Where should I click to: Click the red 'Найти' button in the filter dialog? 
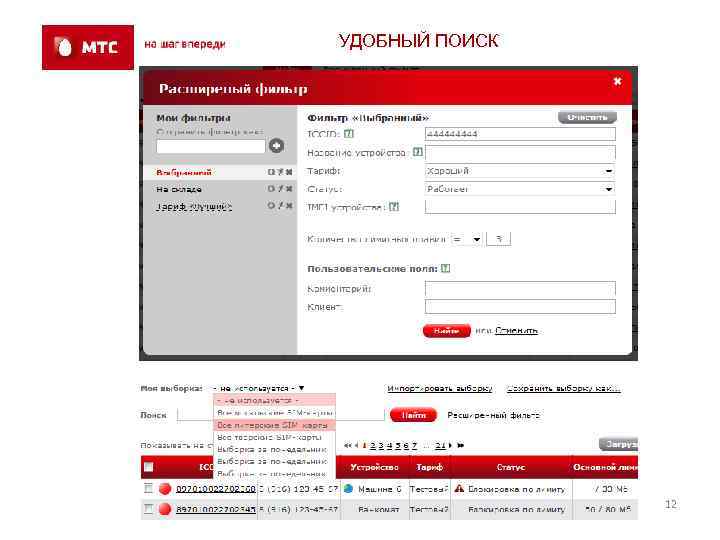[x=446, y=331]
